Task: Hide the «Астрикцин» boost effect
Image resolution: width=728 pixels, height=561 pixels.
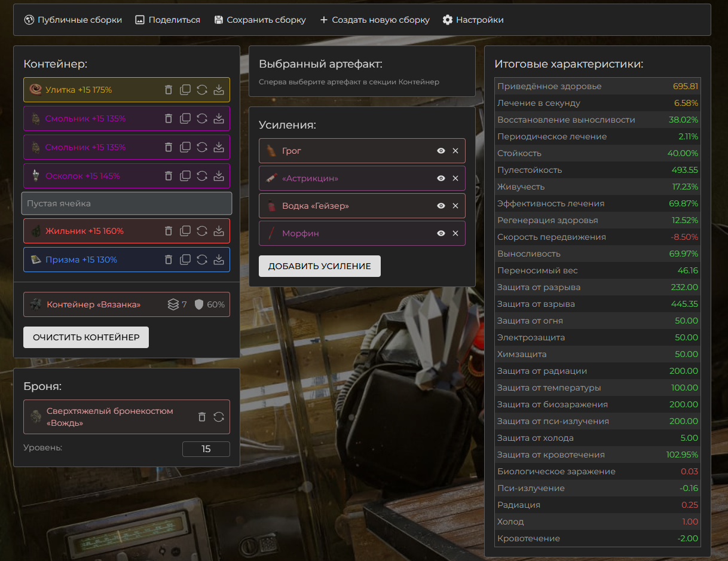Action: [441, 178]
